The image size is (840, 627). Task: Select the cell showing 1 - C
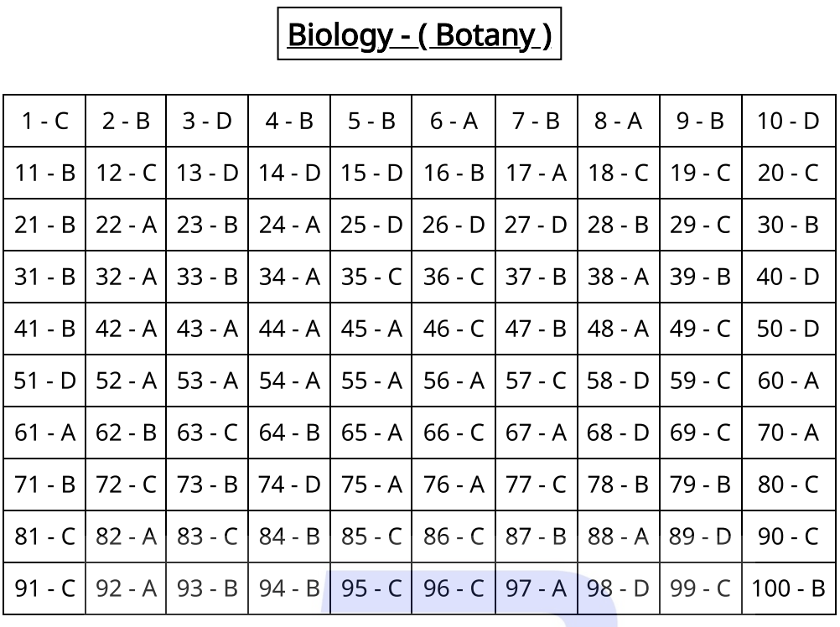tap(44, 122)
